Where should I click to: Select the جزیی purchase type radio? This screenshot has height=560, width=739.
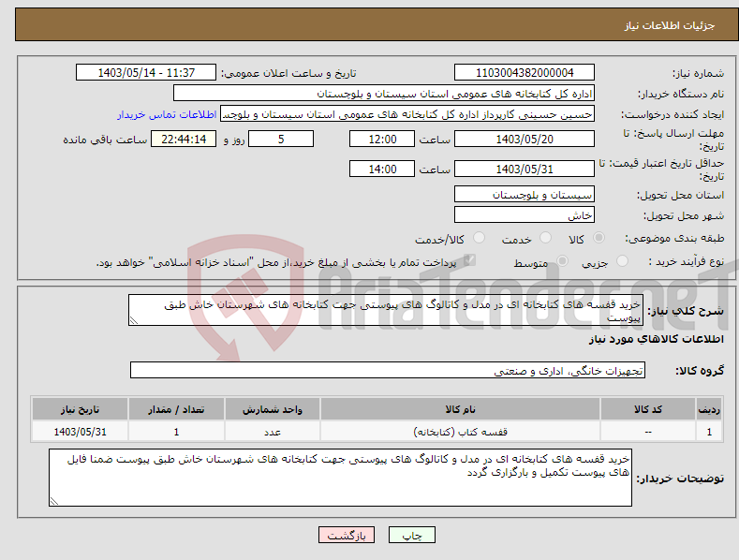[x=622, y=260]
